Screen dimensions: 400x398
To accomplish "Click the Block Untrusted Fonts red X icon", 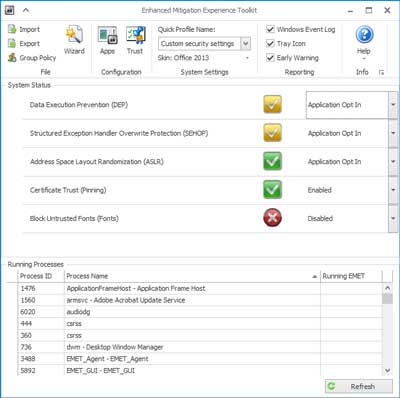I will (272, 218).
